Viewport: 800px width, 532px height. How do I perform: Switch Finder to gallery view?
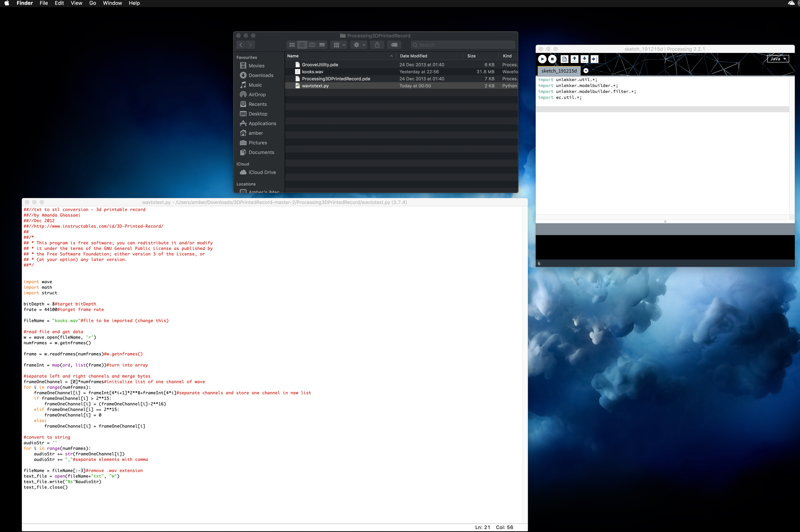click(x=322, y=45)
